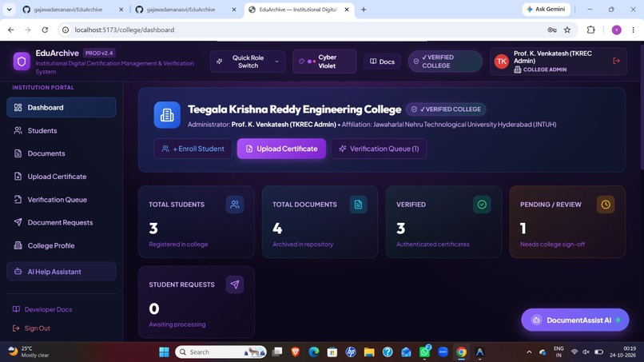Open the Total Documents card
This screenshot has height=362, width=644.
click(x=320, y=222)
